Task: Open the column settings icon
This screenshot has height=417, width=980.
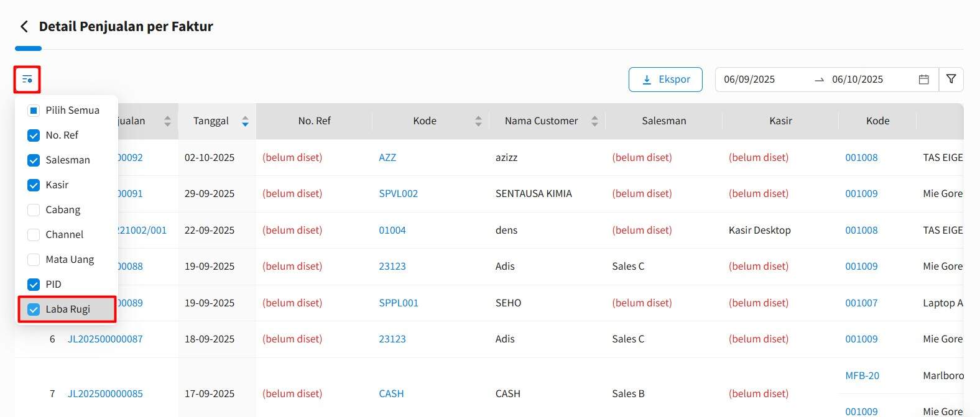Action: (x=27, y=80)
